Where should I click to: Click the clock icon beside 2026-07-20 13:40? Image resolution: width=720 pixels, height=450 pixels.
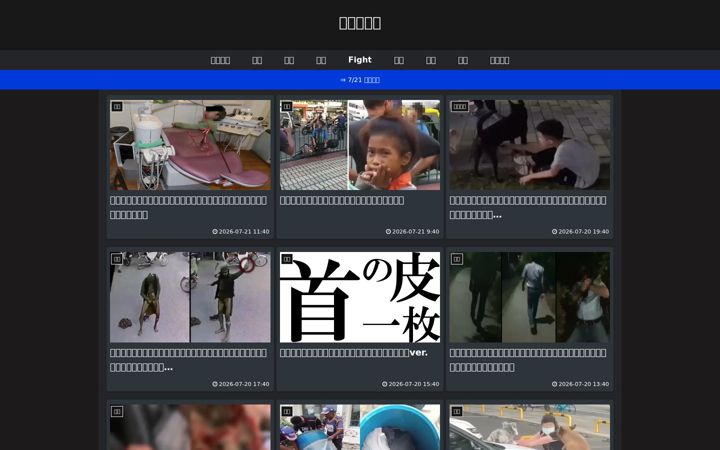[x=554, y=384]
